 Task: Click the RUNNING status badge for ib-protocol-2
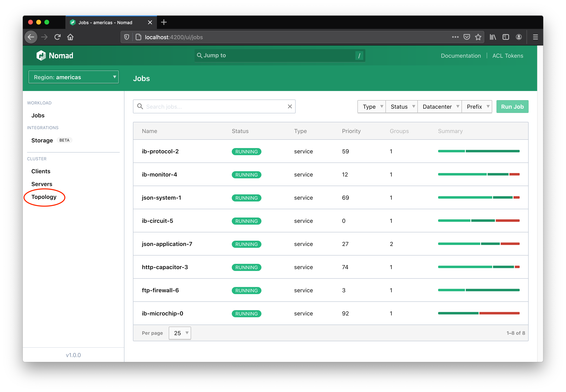click(x=246, y=152)
